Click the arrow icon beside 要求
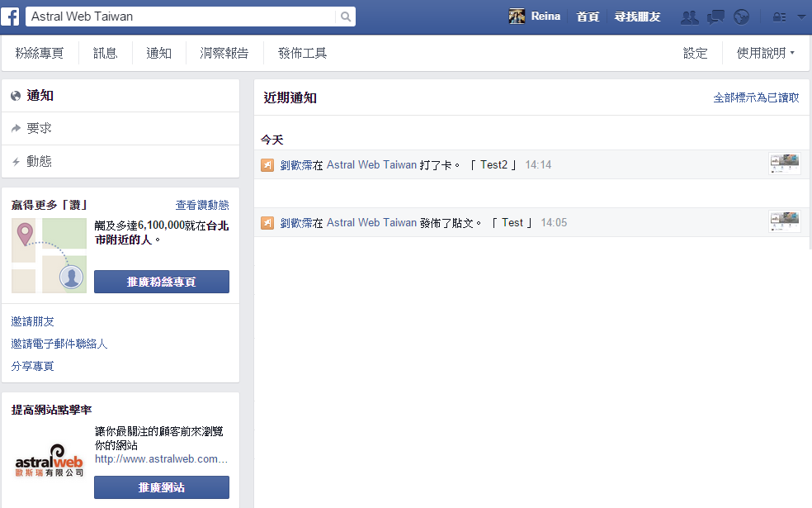 coord(16,128)
